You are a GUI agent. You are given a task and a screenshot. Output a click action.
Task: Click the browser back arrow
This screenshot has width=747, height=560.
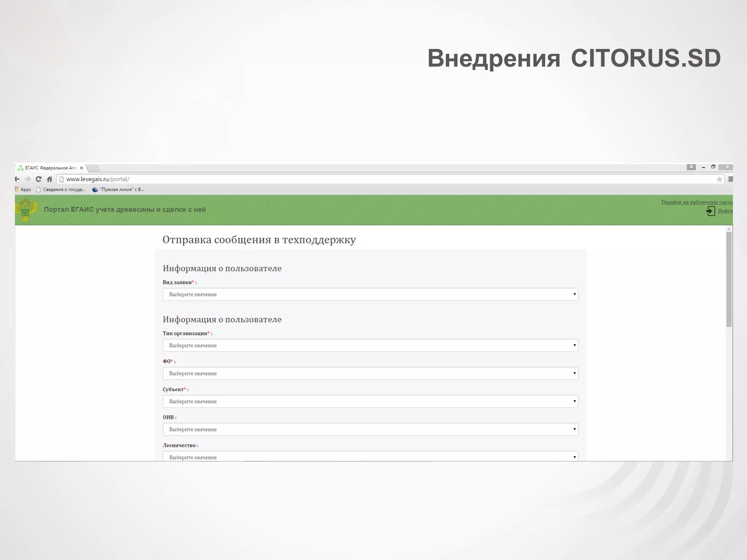(17, 179)
